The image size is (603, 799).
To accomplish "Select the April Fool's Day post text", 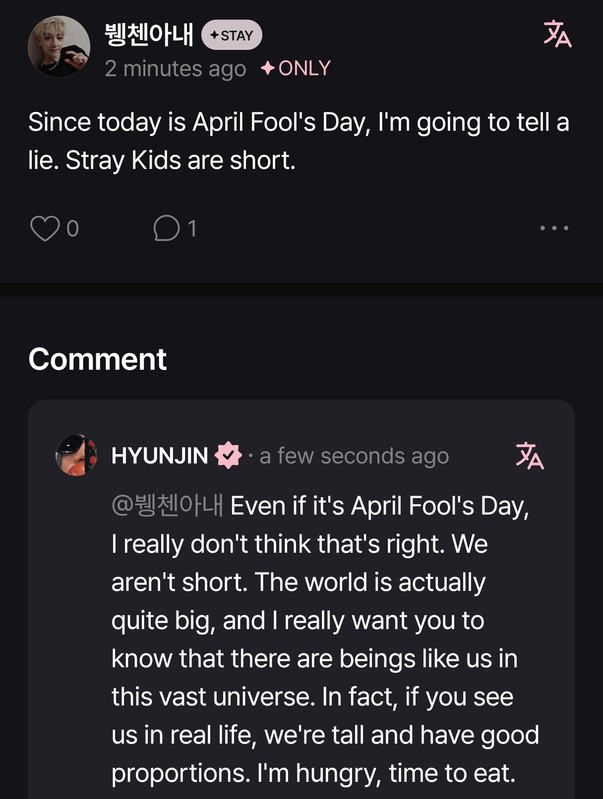I will point(298,141).
